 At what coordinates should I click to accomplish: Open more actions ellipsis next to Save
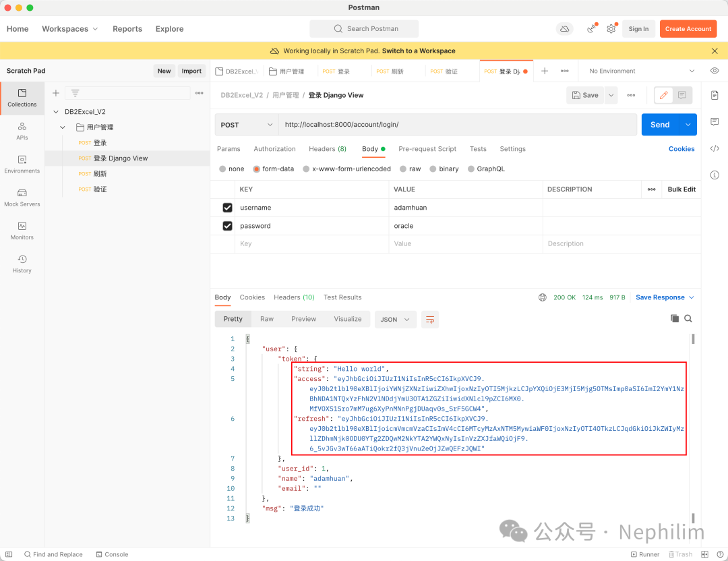(631, 95)
